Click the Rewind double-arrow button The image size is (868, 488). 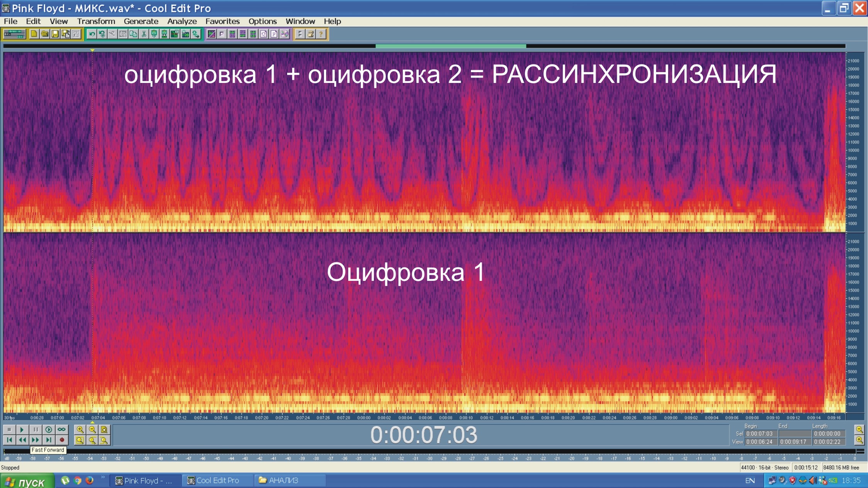[x=22, y=440]
